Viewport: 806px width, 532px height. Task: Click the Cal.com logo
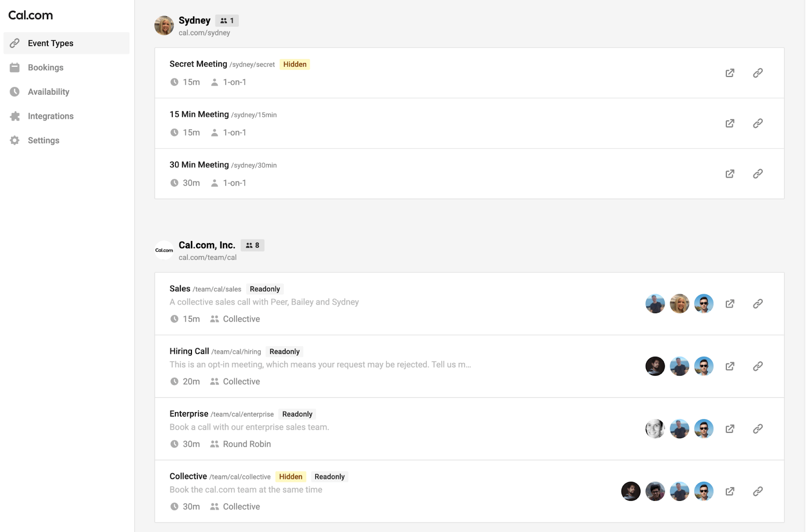pos(30,15)
